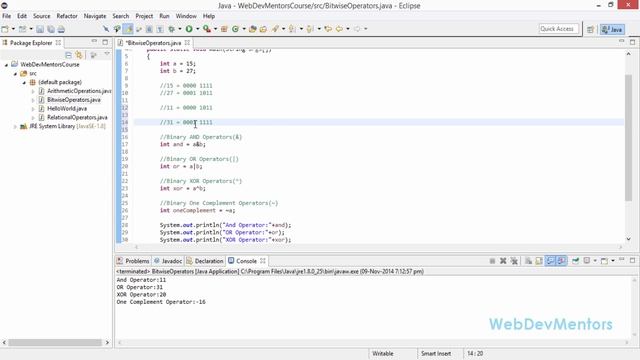
Task: Open the External Tools dropdown arrow
Action: click(216, 29)
